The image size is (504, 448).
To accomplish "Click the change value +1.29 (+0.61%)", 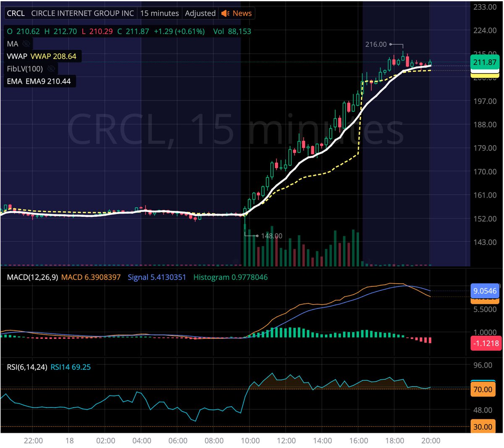I will coord(179,31).
